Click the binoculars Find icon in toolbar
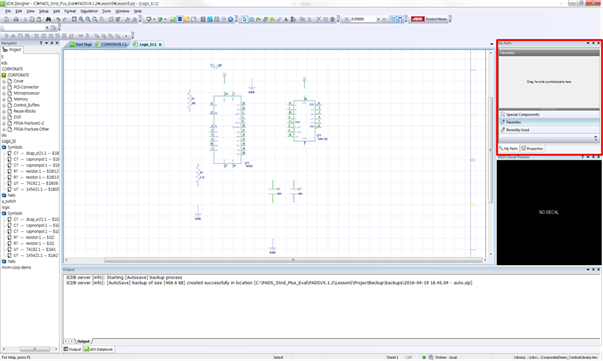The height and width of the screenshot is (361, 603). (x=48, y=19)
